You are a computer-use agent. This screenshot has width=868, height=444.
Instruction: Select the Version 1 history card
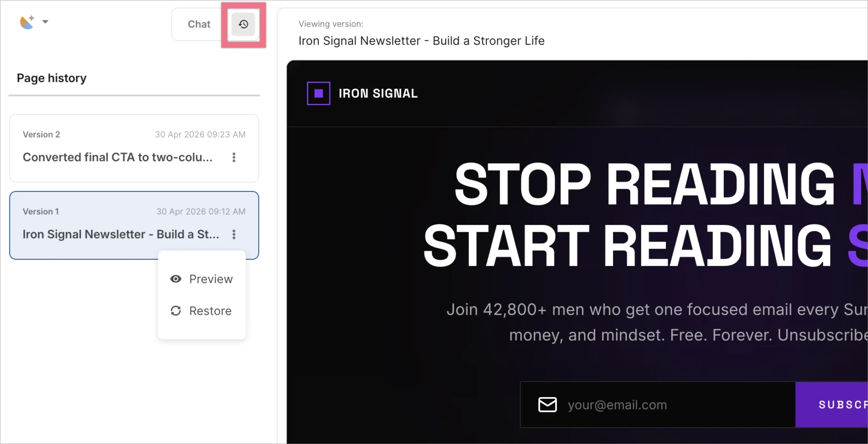(x=134, y=225)
